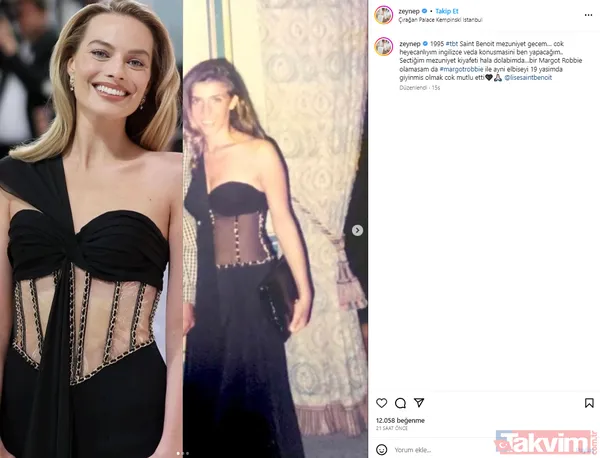Click the zeynep username in the caption
The height and width of the screenshot is (458, 600).
click(x=410, y=44)
